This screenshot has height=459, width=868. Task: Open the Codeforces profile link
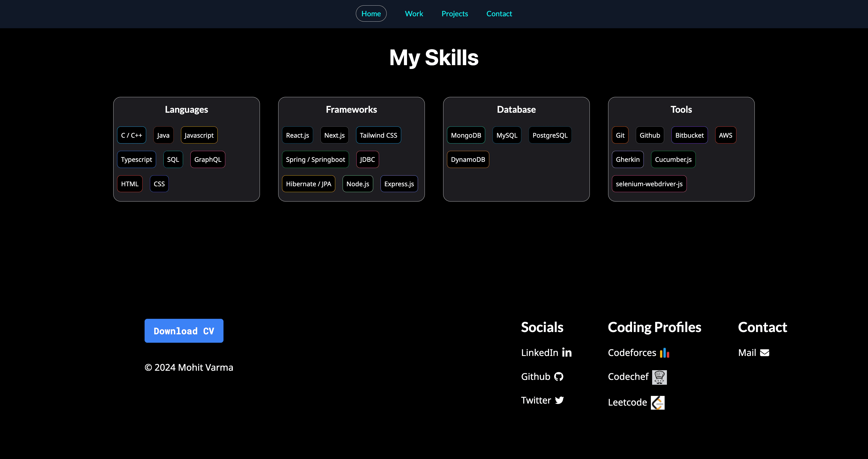click(x=639, y=353)
